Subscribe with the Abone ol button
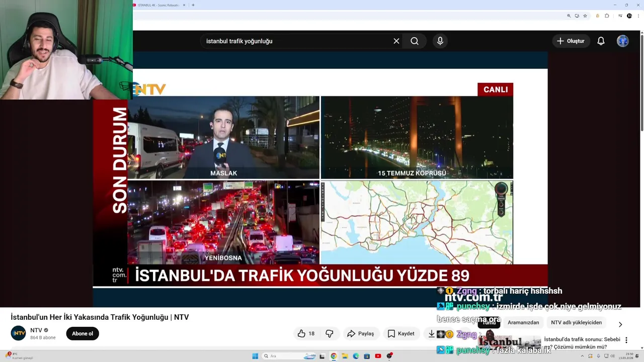This screenshot has height=362, width=644. pyautogui.click(x=83, y=333)
